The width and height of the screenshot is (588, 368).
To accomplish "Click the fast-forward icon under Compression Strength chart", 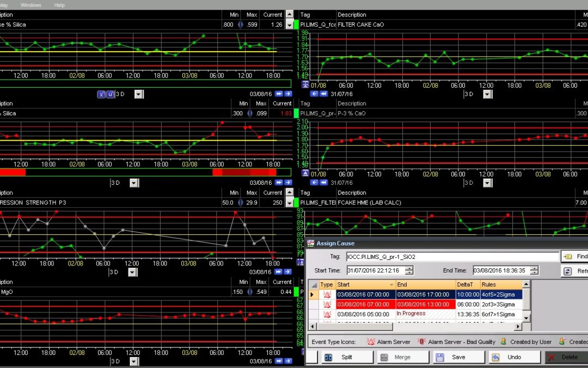I will [x=279, y=272].
